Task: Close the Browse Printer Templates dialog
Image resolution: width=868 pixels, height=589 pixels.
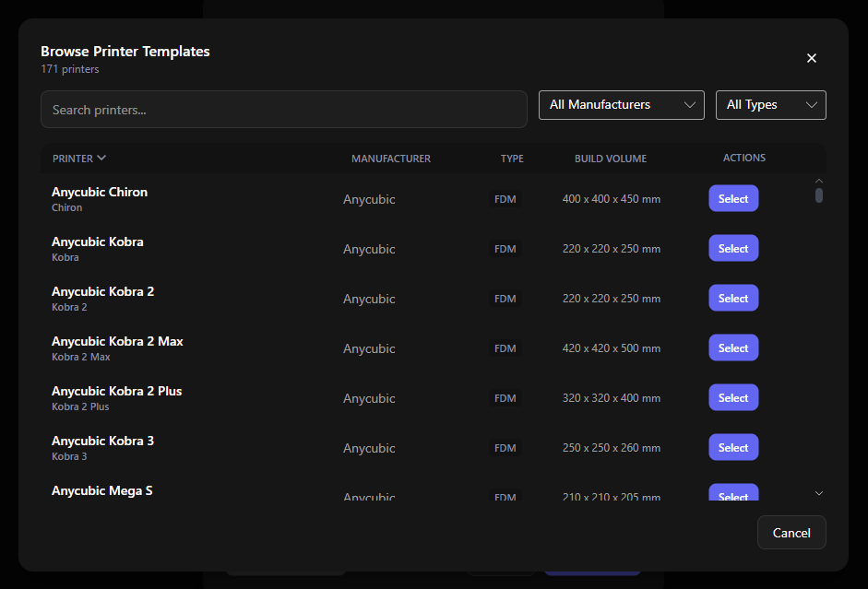Action: coord(812,58)
